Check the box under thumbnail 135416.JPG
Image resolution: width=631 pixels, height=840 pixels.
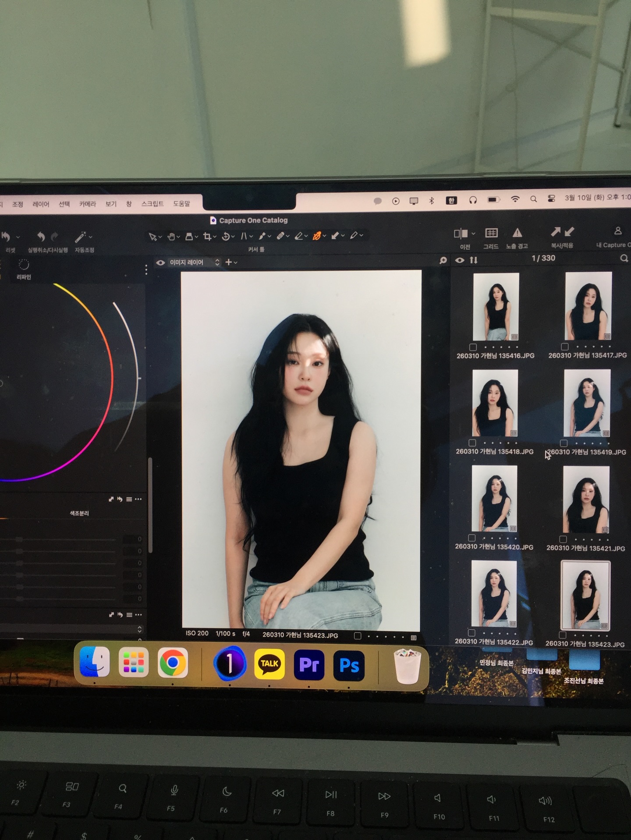click(473, 347)
